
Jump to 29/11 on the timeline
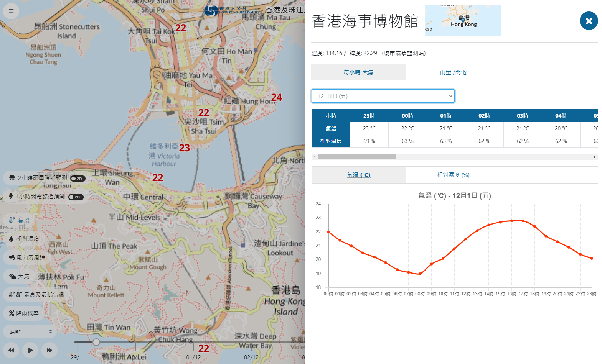(78, 357)
